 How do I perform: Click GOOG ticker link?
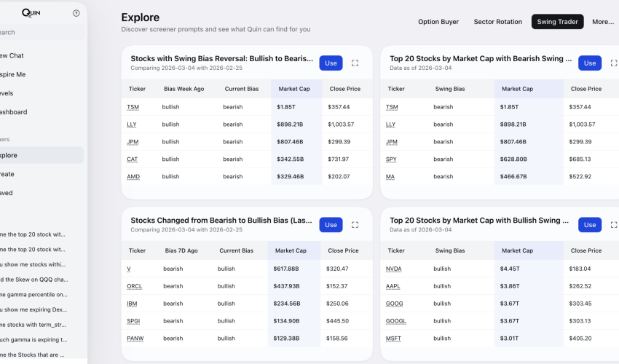click(395, 304)
